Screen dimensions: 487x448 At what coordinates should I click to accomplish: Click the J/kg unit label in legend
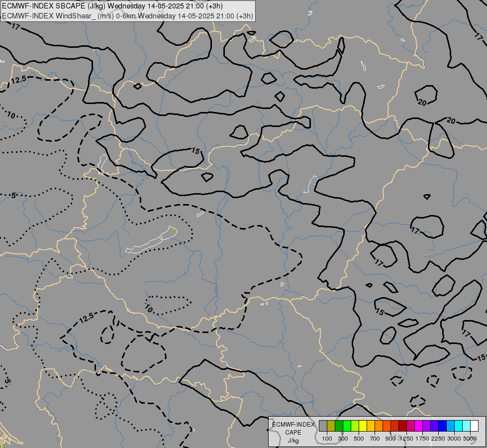[293, 441]
